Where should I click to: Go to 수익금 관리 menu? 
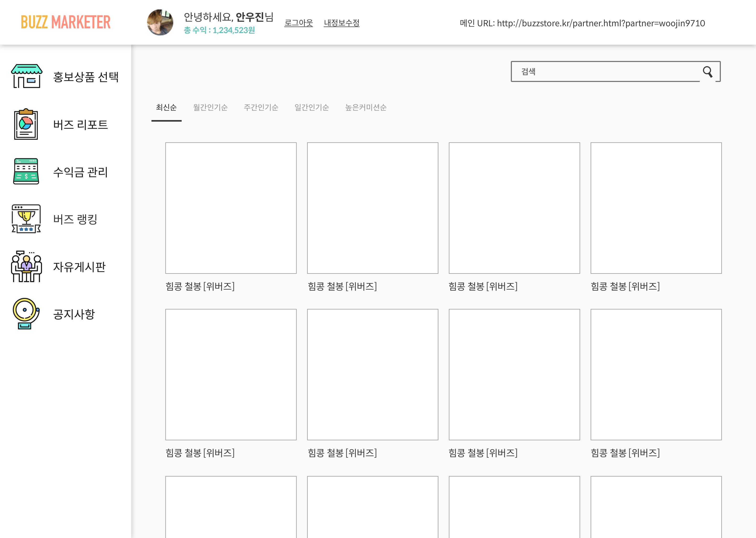(x=80, y=172)
